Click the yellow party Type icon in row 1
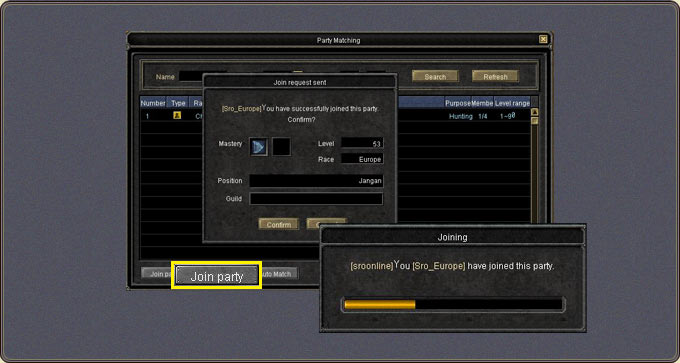Viewport: 680px width, 363px height. pyautogui.click(x=177, y=115)
